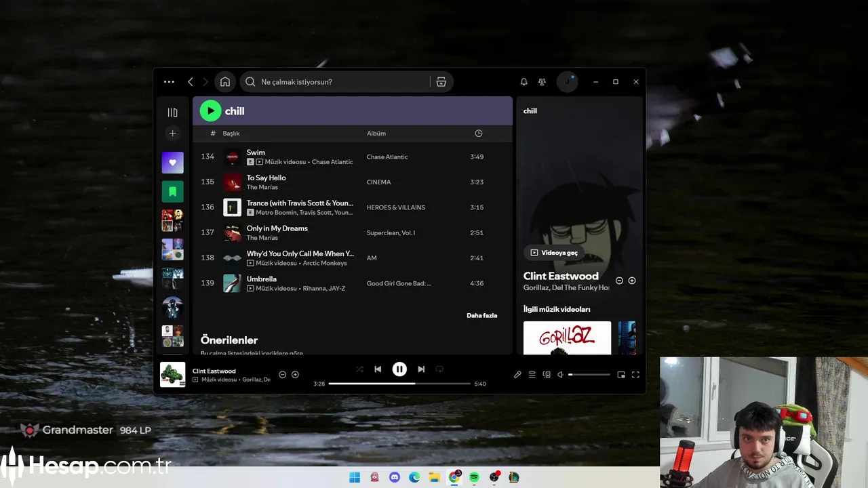
Task: Focus the 'Ne çalmak istiyorsun?' search box
Action: (x=335, y=82)
